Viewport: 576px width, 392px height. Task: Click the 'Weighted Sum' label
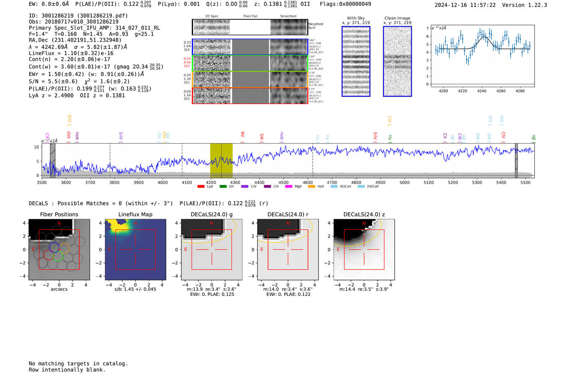[316, 26]
